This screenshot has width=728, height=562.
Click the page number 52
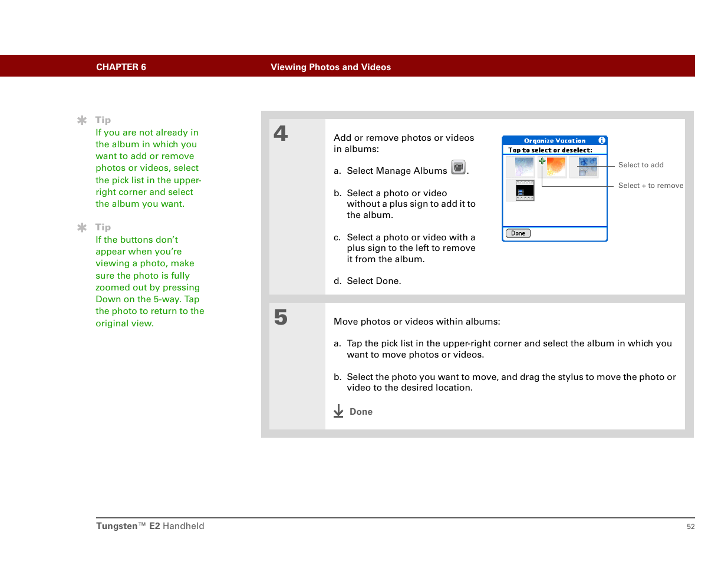(x=691, y=527)
